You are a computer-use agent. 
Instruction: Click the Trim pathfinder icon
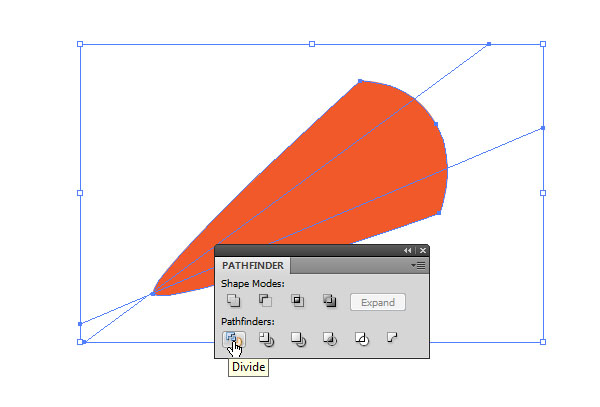(266, 339)
